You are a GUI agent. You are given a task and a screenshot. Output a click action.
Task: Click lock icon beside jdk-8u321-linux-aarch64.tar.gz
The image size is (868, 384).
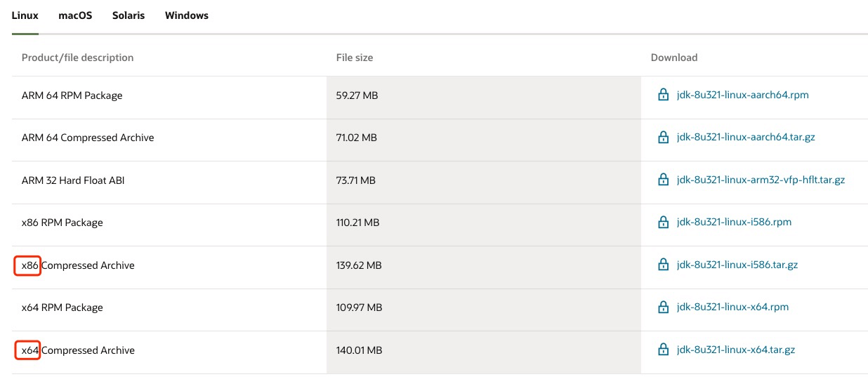663,138
